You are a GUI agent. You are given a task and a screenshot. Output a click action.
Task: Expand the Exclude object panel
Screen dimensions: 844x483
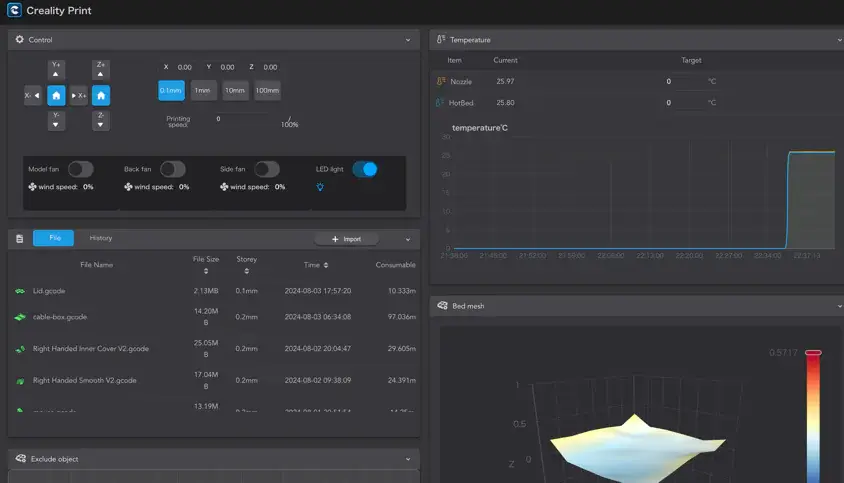coord(408,459)
